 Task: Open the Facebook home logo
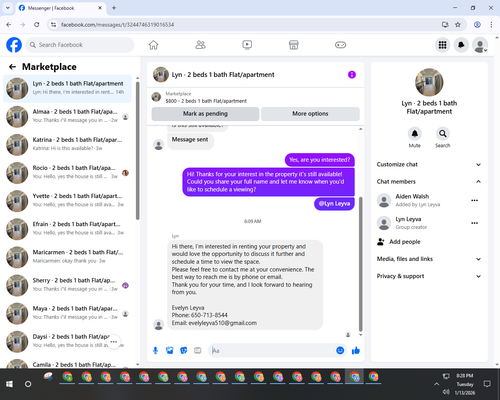tap(14, 45)
